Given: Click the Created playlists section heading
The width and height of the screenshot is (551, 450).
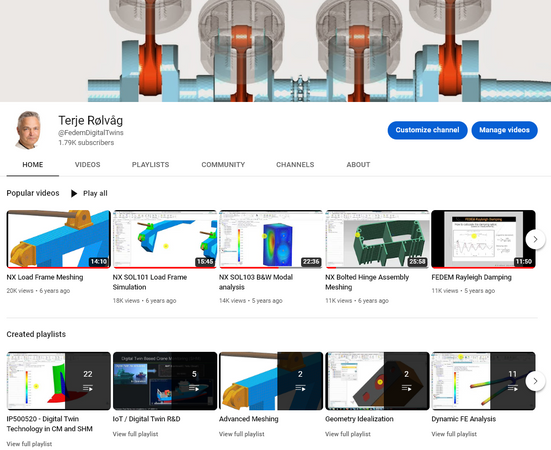Looking at the screenshot, I should pos(36,334).
